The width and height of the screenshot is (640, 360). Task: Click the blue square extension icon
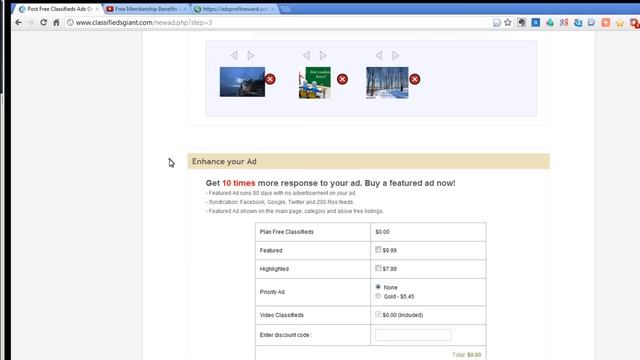point(536,22)
